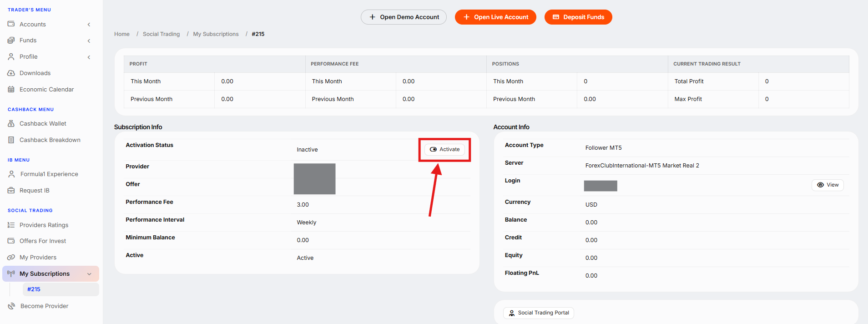The image size is (868, 324).
Task: Open Providers Ratings list icon
Action: 11,225
